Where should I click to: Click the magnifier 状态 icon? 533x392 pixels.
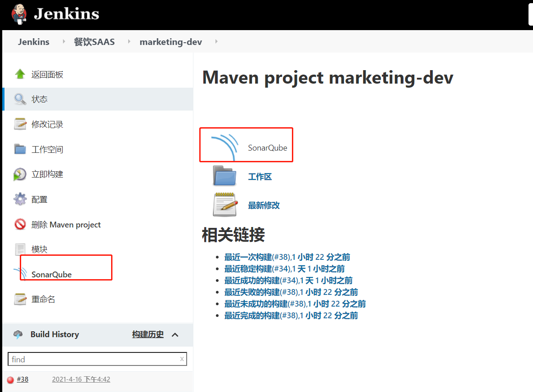click(20, 99)
